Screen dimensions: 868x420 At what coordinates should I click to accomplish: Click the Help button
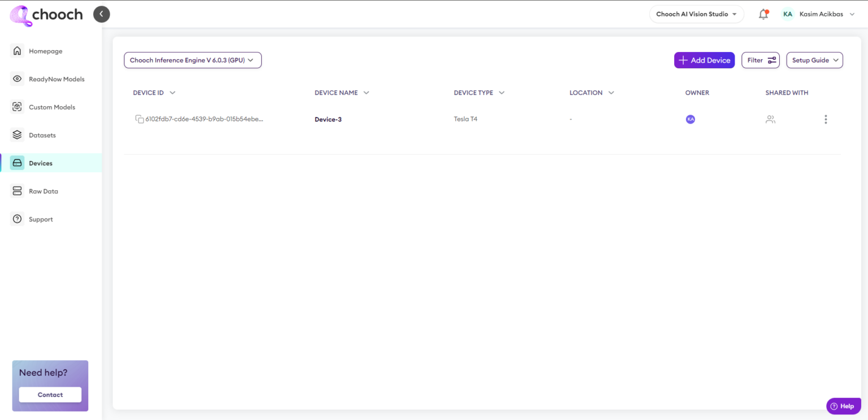[843, 406]
